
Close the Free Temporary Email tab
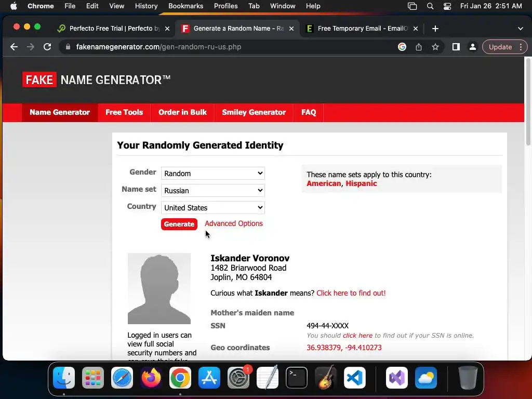(415, 29)
